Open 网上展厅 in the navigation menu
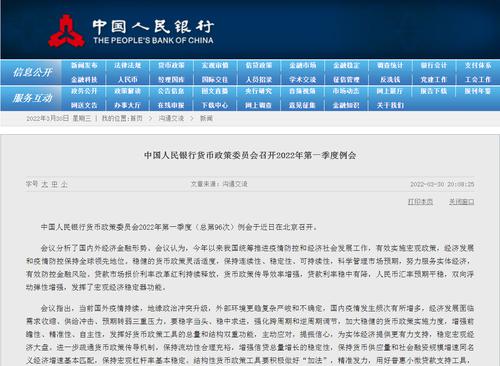 tap(390, 91)
